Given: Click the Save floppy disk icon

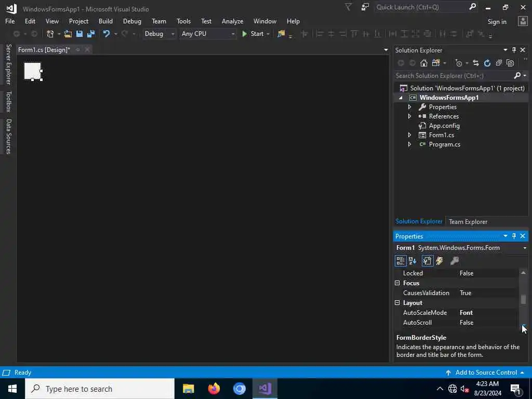Looking at the screenshot, I should coord(79,34).
